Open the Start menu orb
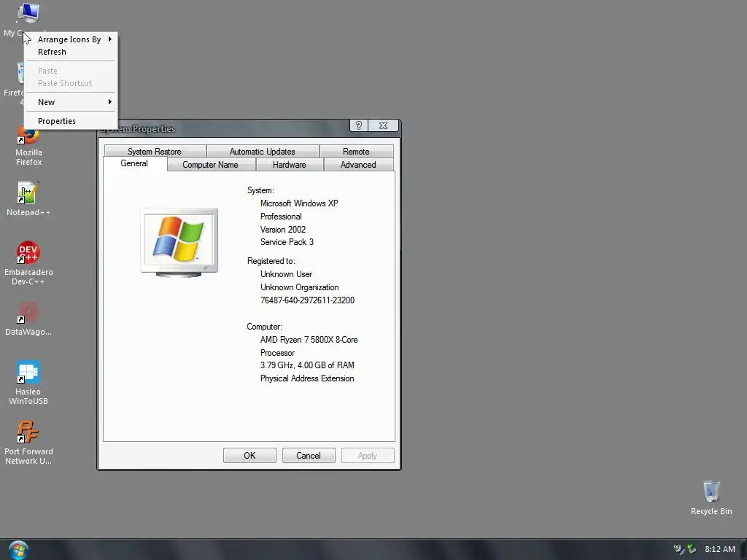This screenshot has height=560, width=747. click(x=18, y=550)
